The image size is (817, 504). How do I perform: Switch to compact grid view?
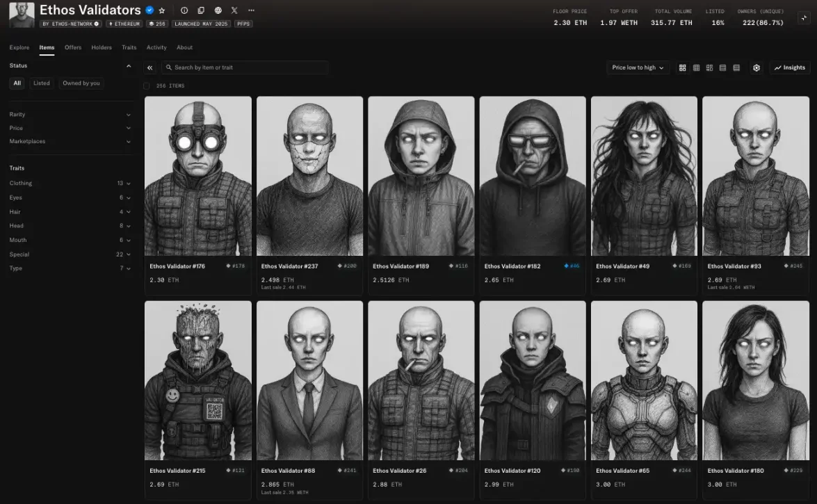click(x=696, y=67)
